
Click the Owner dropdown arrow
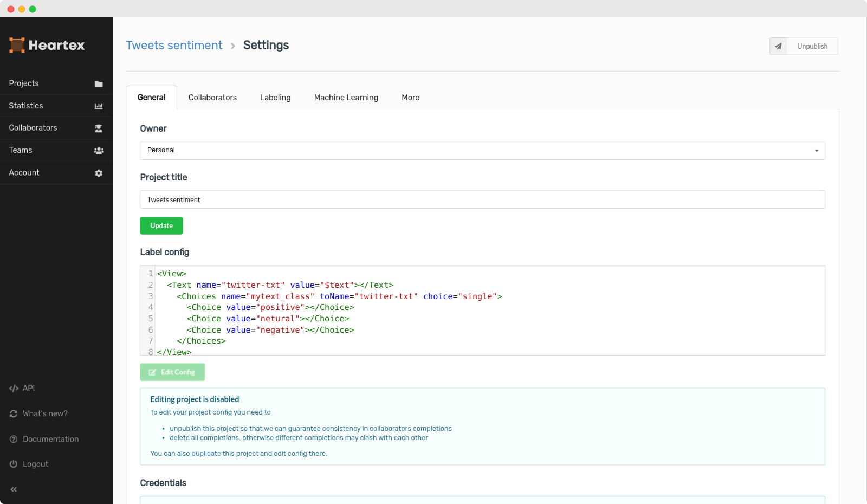click(x=817, y=151)
